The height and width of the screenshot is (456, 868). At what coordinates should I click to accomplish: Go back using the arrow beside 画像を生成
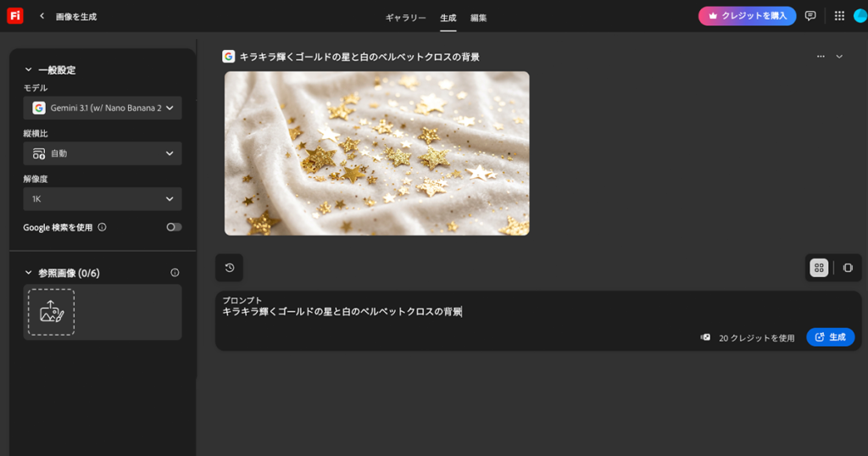coord(42,16)
